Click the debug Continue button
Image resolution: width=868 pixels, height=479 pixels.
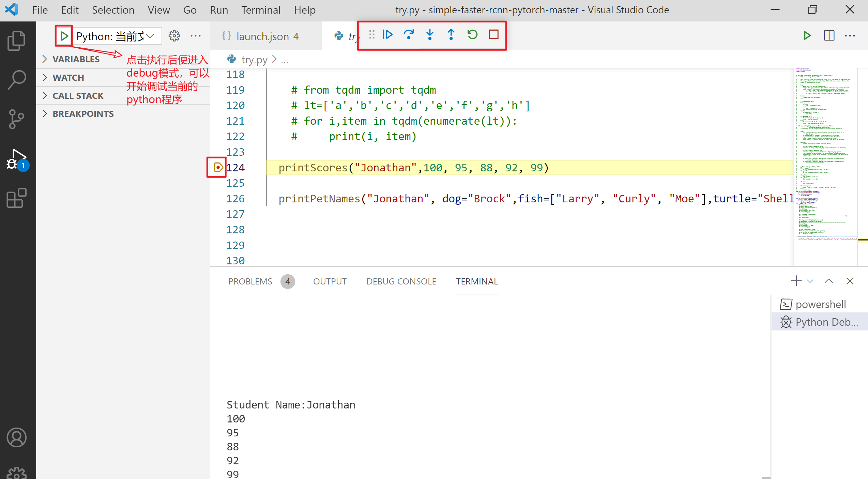[387, 35]
